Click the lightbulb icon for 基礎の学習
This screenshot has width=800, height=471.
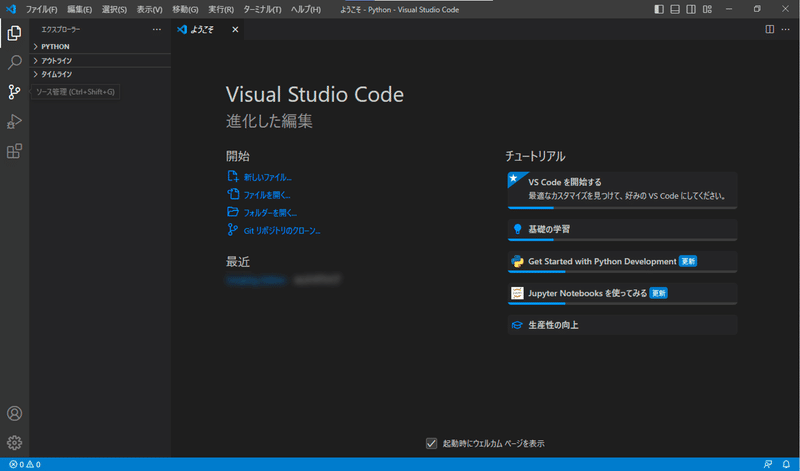click(x=517, y=229)
